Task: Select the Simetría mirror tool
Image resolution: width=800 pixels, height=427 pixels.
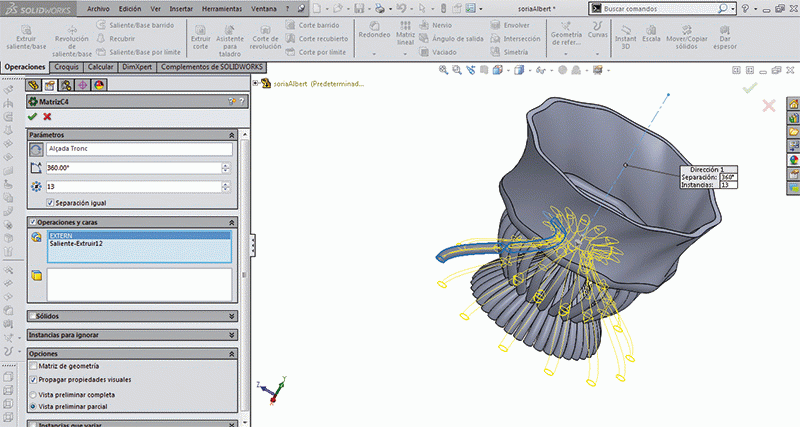Action: (510, 50)
